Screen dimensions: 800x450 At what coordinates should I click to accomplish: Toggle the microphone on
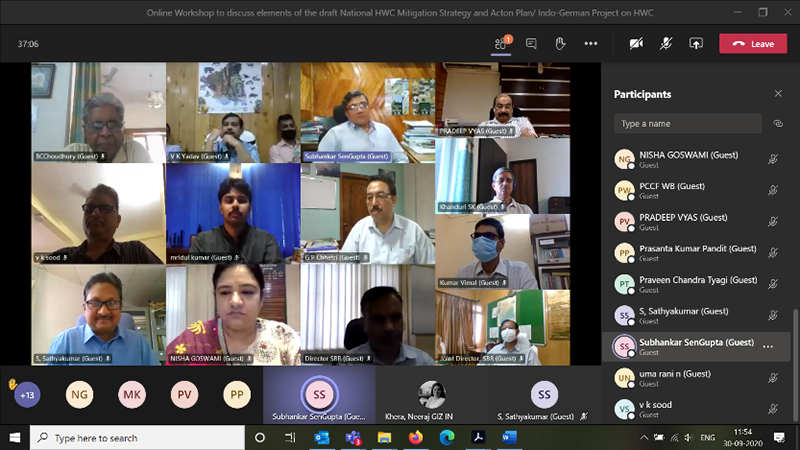click(x=665, y=44)
